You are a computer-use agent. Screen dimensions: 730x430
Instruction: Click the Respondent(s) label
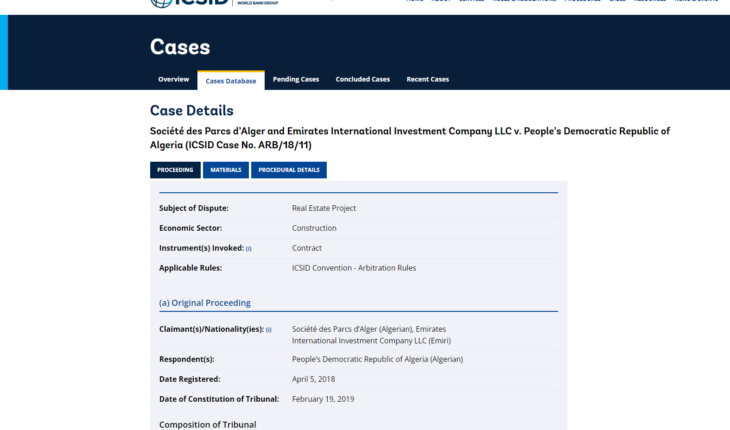[x=187, y=359]
